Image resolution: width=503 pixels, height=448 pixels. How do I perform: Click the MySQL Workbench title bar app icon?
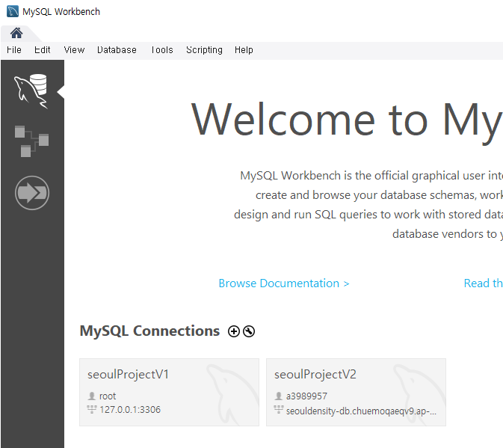(13, 11)
